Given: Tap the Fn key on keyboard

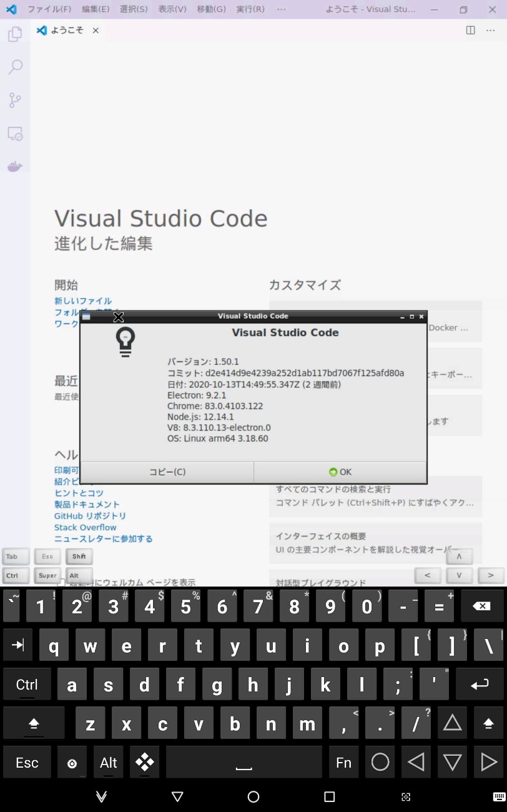Looking at the screenshot, I should [x=343, y=762].
